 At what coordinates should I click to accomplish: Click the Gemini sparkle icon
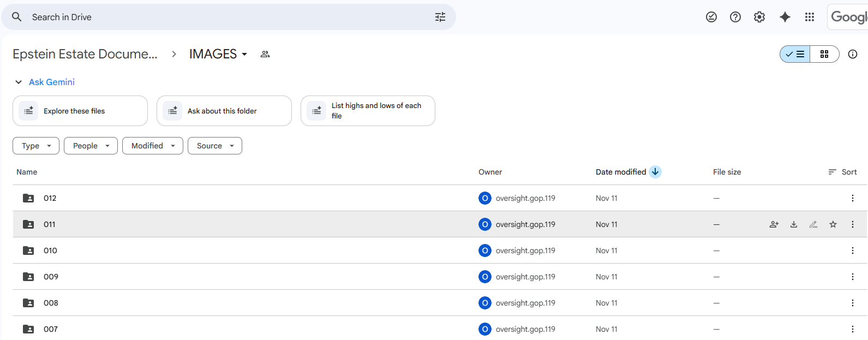(x=785, y=17)
